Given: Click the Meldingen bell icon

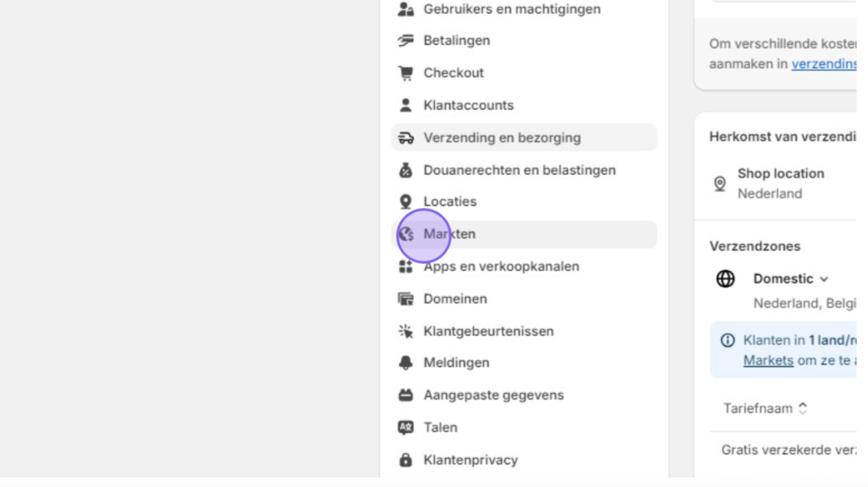Looking at the screenshot, I should click(406, 363).
